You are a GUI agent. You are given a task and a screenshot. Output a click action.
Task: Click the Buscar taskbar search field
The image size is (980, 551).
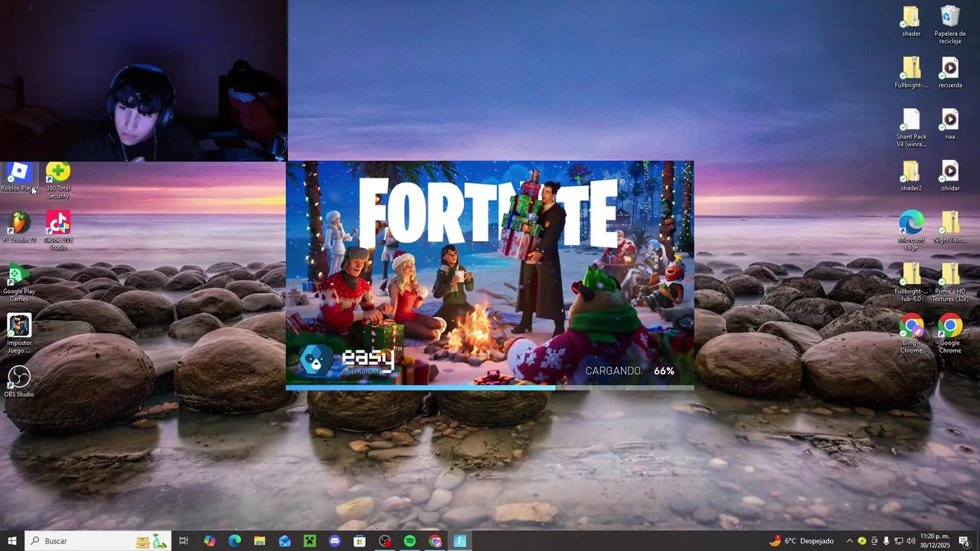click(x=98, y=541)
